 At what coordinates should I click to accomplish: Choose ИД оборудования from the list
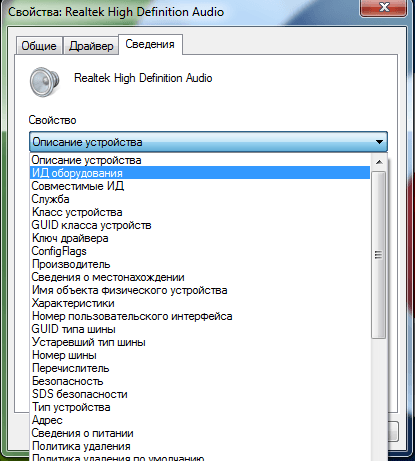[x=200, y=173]
